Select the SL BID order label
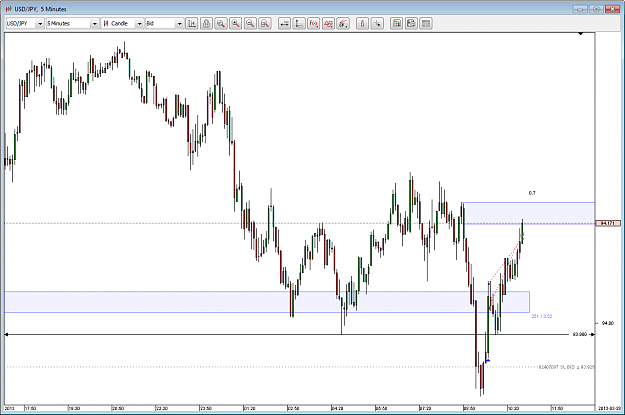This screenshot has height=415, width=625. point(566,367)
